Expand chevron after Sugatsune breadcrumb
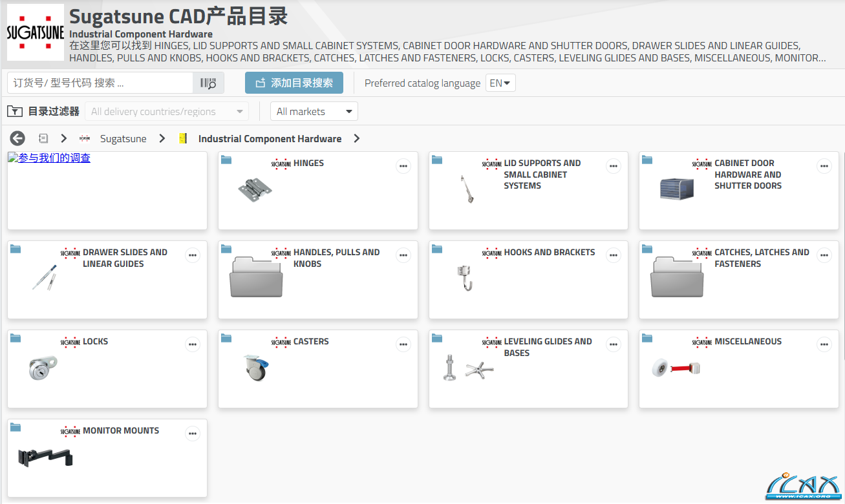 tap(162, 138)
